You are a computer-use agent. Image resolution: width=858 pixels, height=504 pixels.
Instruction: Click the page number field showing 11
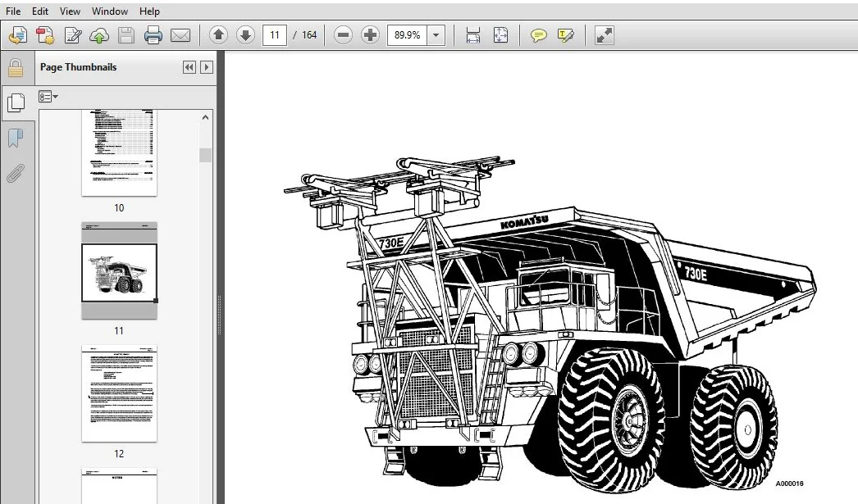(x=275, y=35)
